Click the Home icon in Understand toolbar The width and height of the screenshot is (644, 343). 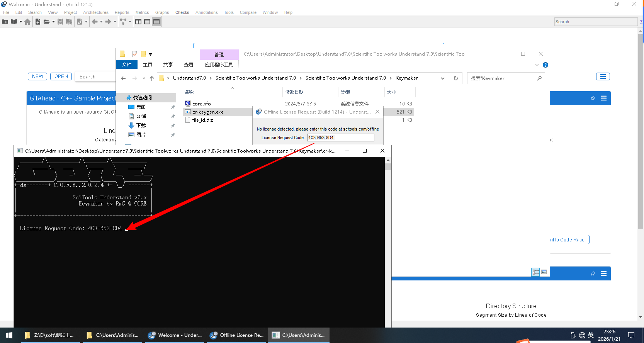tap(27, 22)
